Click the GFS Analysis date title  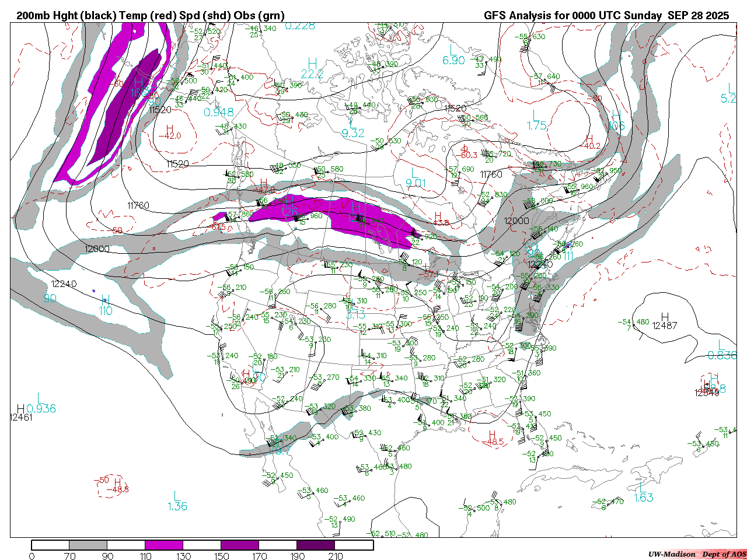606,16
